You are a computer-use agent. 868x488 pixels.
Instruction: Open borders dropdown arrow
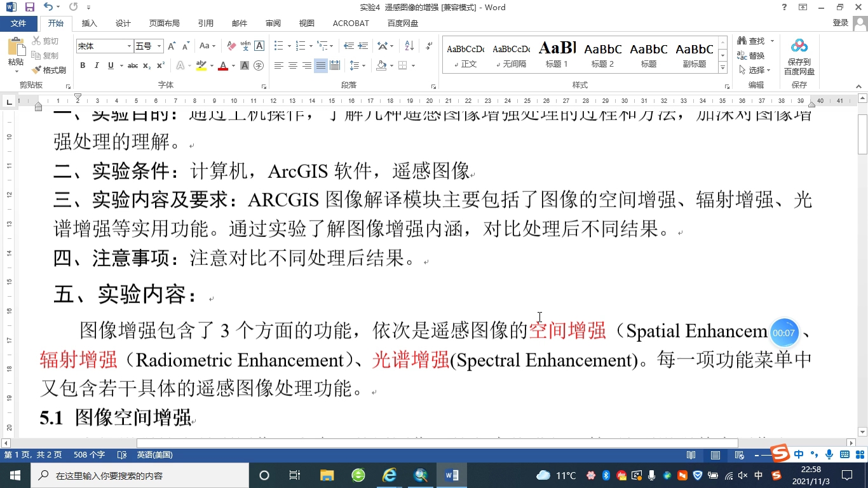pyautogui.click(x=413, y=65)
